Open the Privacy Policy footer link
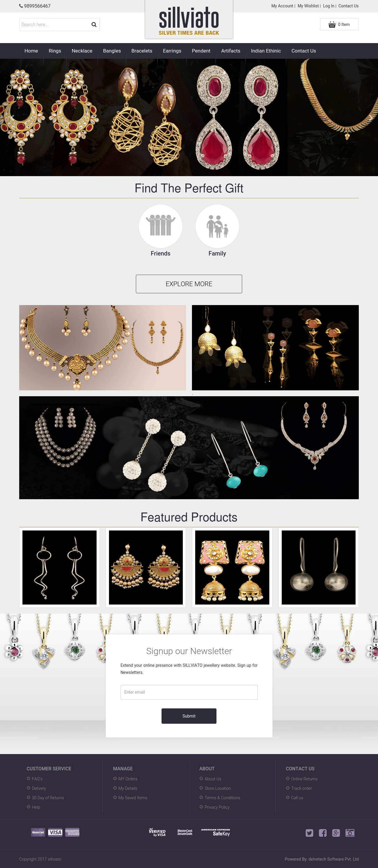This screenshot has height=868, width=378. [x=217, y=807]
